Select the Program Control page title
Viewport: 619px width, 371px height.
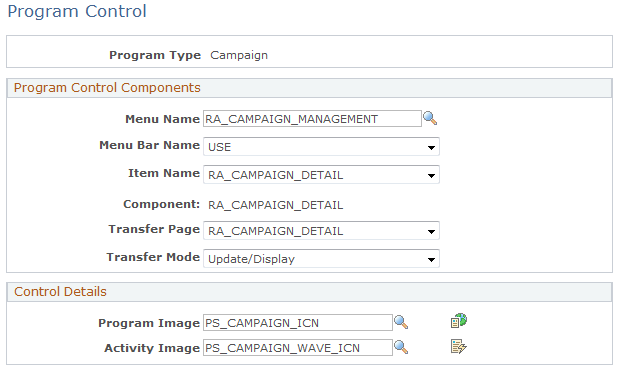coord(77,11)
